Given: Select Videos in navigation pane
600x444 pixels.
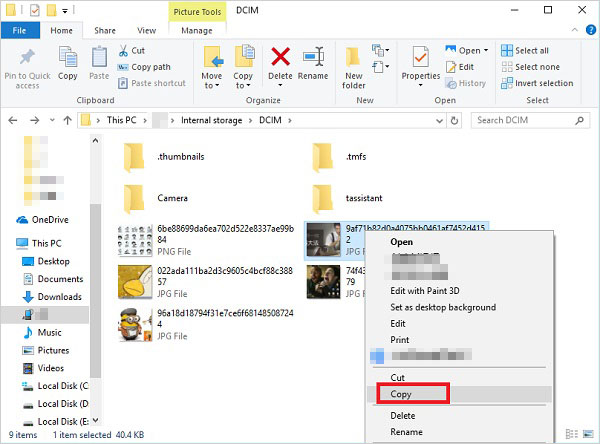Looking at the screenshot, I should [44, 368].
